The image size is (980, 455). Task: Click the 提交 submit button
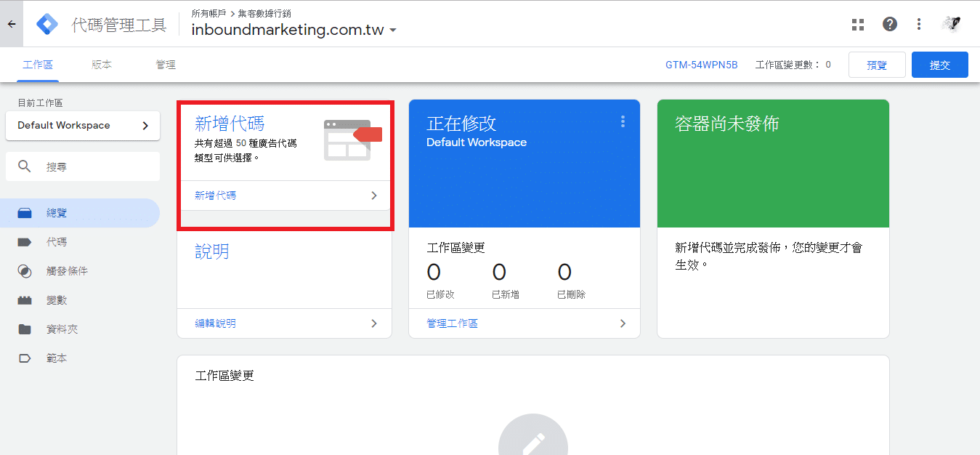(939, 64)
